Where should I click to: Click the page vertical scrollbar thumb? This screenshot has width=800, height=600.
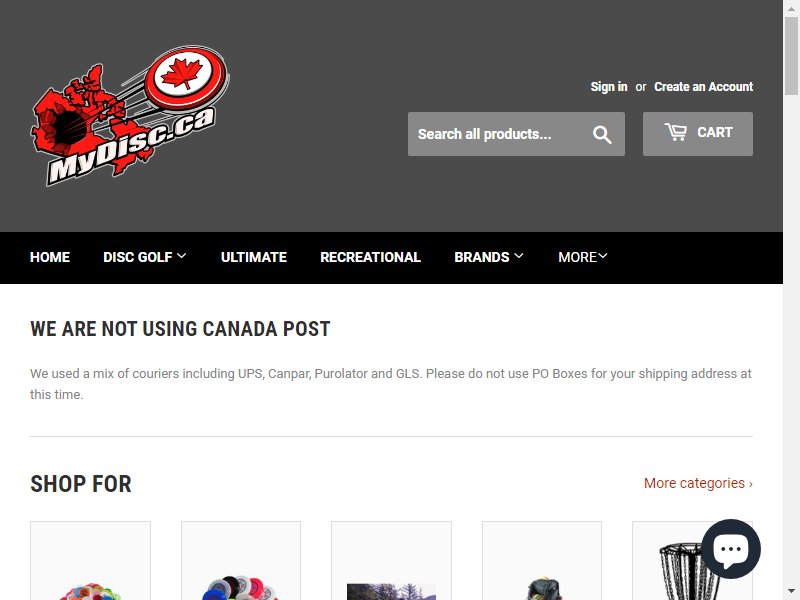pos(791,56)
